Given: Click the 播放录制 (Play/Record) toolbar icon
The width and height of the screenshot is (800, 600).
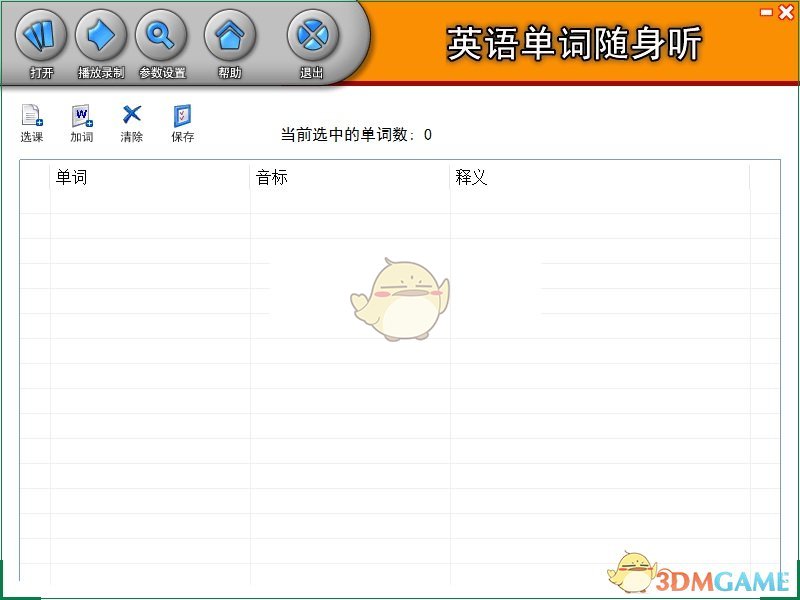Looking at the screenshot, I should (98, 38).
